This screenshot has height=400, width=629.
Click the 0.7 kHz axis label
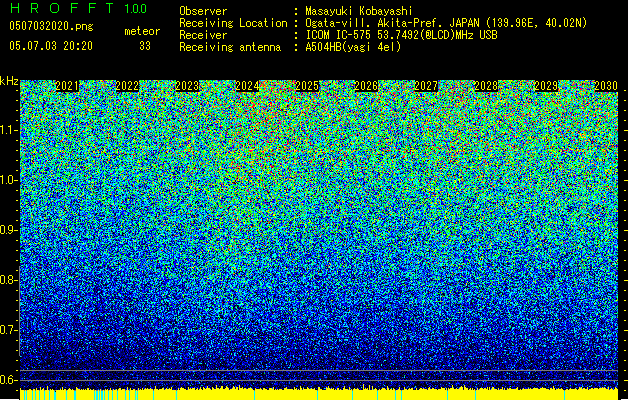9,330
